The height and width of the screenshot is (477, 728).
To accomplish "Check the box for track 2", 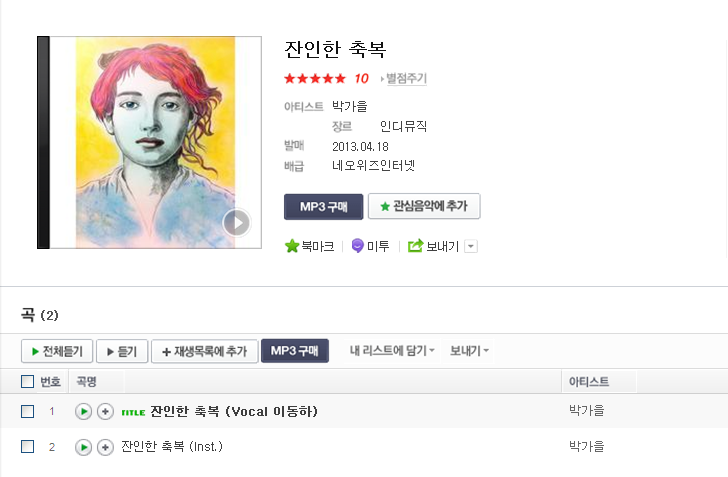I will click(x=27, y=447).
